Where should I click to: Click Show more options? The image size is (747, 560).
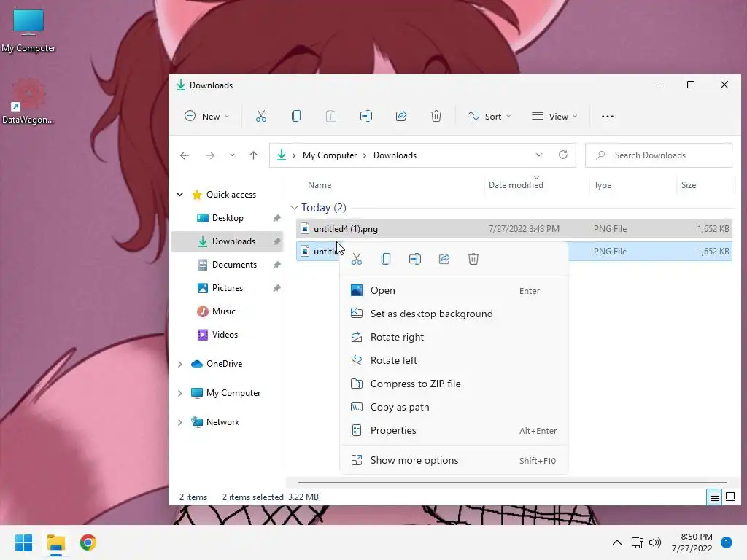point(454,461)
